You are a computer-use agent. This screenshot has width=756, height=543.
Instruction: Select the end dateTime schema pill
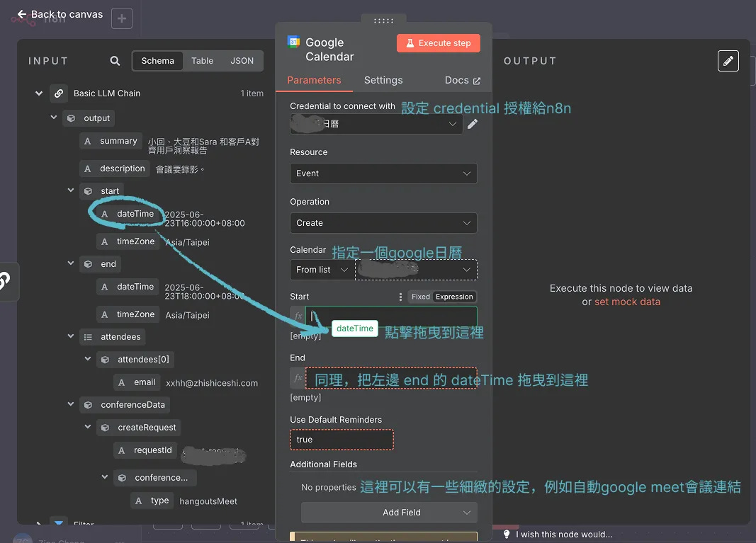[128, 287]
